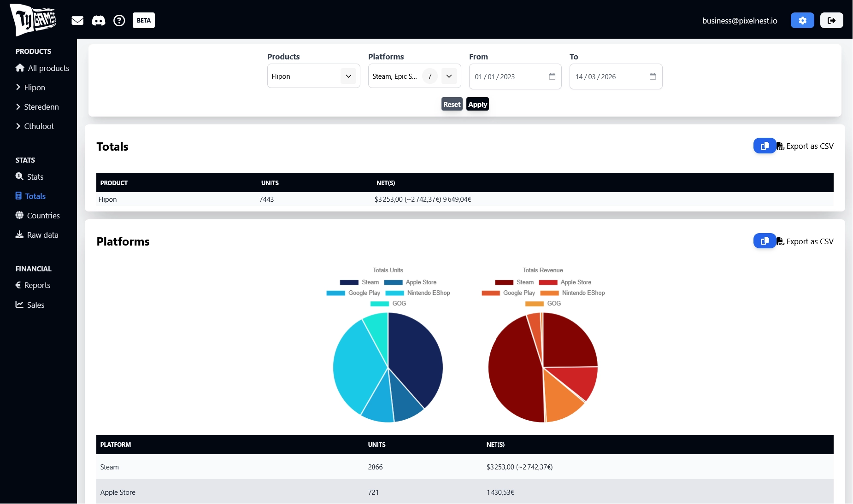The height and width of the screenshot is (504, 853).
Task: Click the mail envelope icon in header
Action: (x=77, y=20)
